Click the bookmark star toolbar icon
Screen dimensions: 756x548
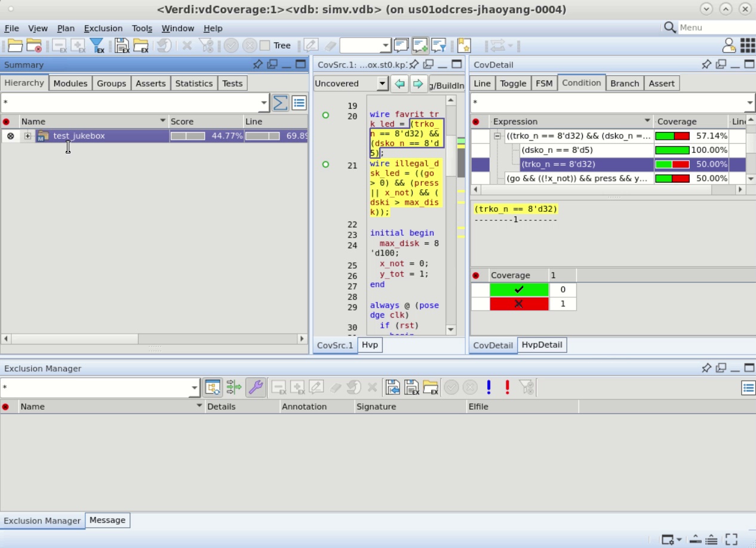click(464, 46)
